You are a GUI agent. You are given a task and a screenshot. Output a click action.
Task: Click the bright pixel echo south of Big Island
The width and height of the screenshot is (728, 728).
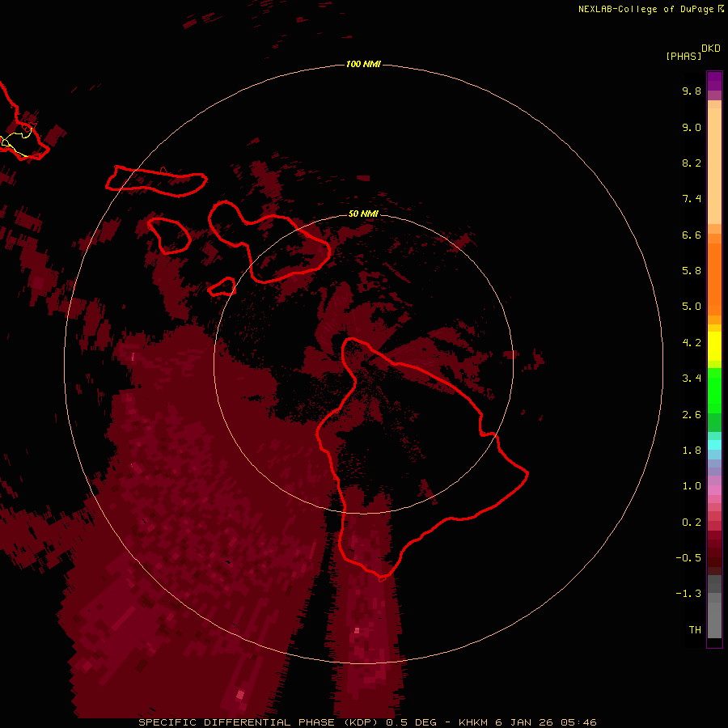coord(357,630)
